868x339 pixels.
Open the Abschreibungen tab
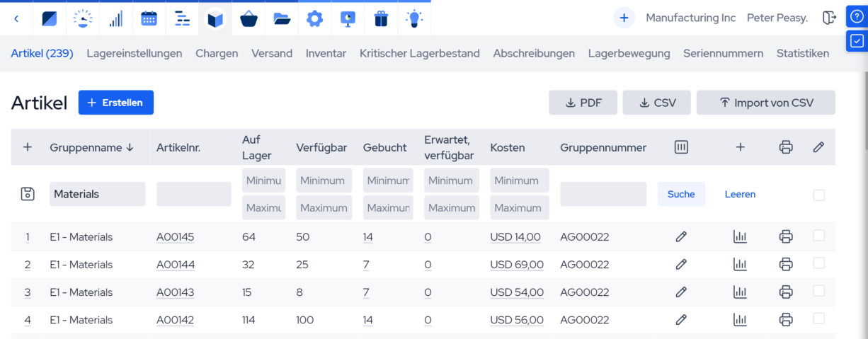click(534, 53)
